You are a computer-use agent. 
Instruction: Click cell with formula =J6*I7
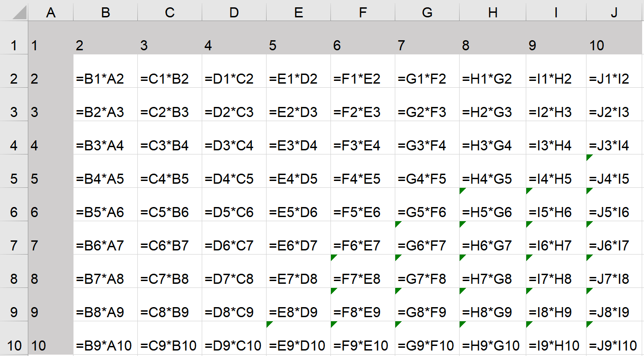pyautogui.click(x=615, y=238)
